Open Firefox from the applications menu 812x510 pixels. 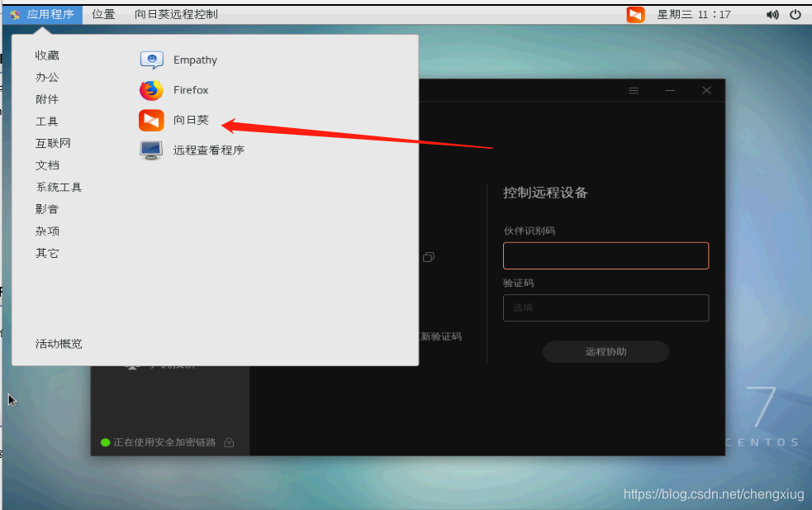click(x=173, y=90)
